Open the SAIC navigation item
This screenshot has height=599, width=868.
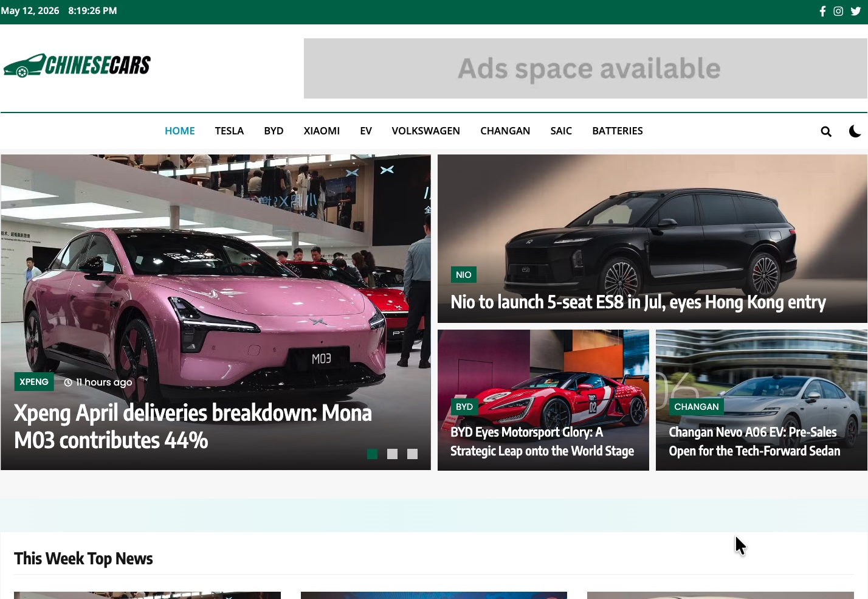[561, 131]
